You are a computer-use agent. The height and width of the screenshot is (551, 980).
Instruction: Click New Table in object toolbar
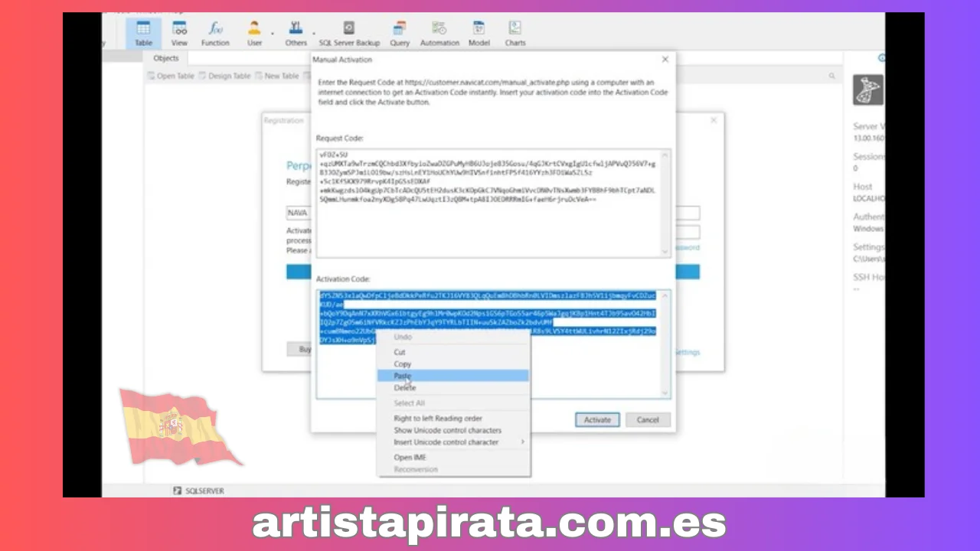(x=276, y=76)
